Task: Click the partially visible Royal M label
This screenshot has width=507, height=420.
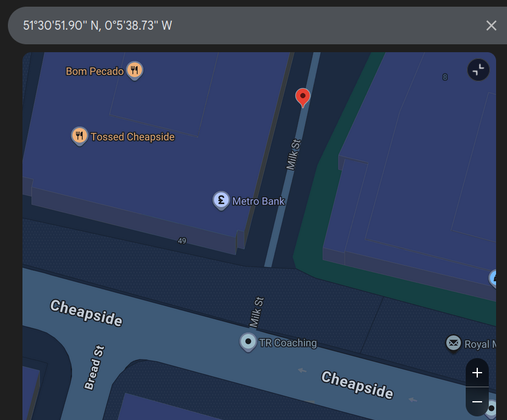Action: tap(477, 344)
